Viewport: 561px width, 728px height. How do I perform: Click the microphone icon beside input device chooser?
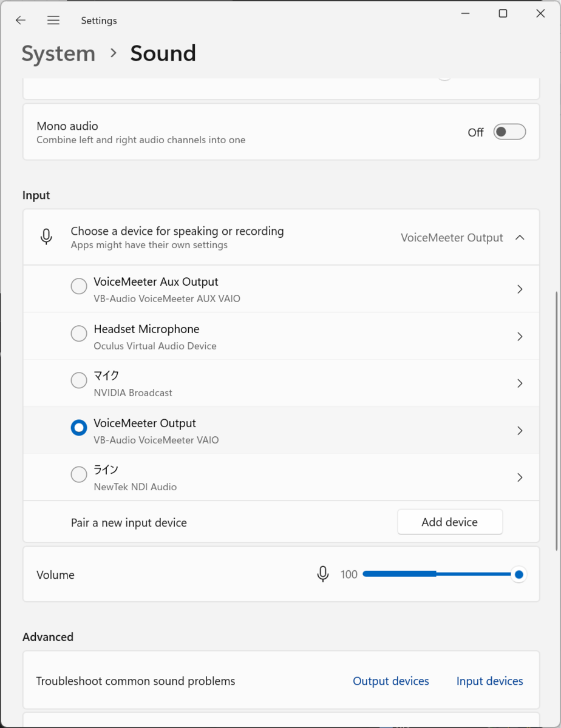[x=46, y=237]
